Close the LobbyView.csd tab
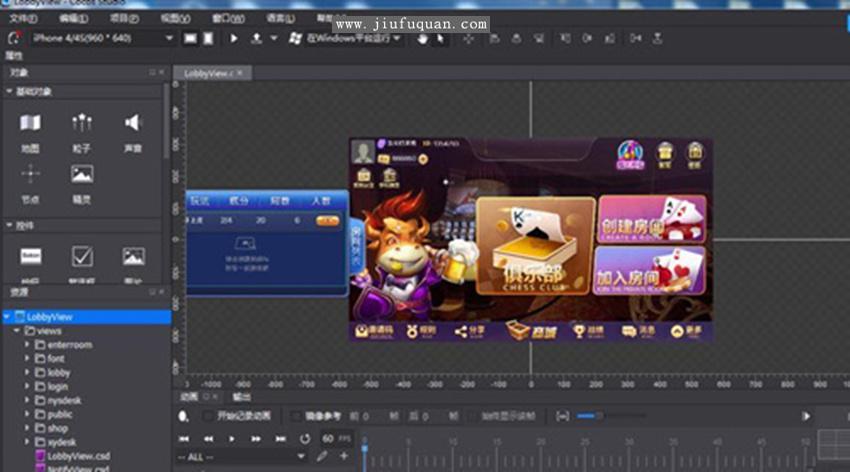 point(240,73)
